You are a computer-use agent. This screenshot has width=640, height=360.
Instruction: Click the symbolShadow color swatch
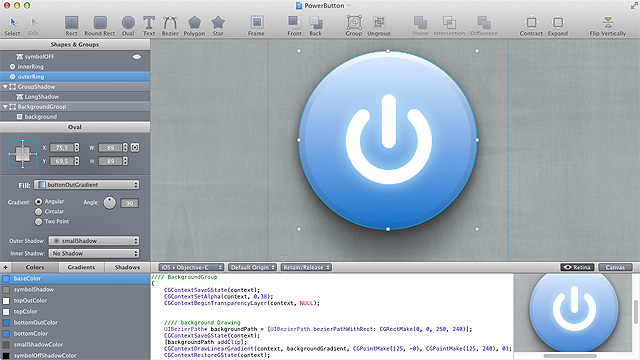point(6,290)
